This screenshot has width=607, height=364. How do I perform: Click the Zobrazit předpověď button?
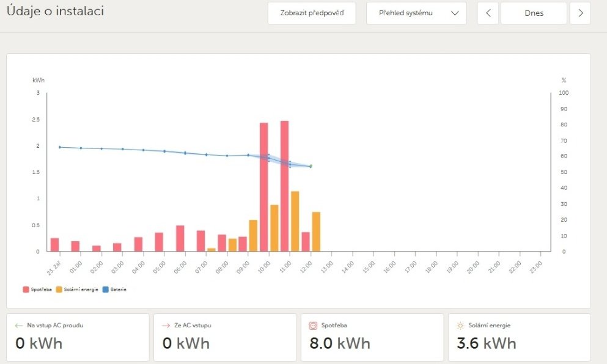(312, 13)
